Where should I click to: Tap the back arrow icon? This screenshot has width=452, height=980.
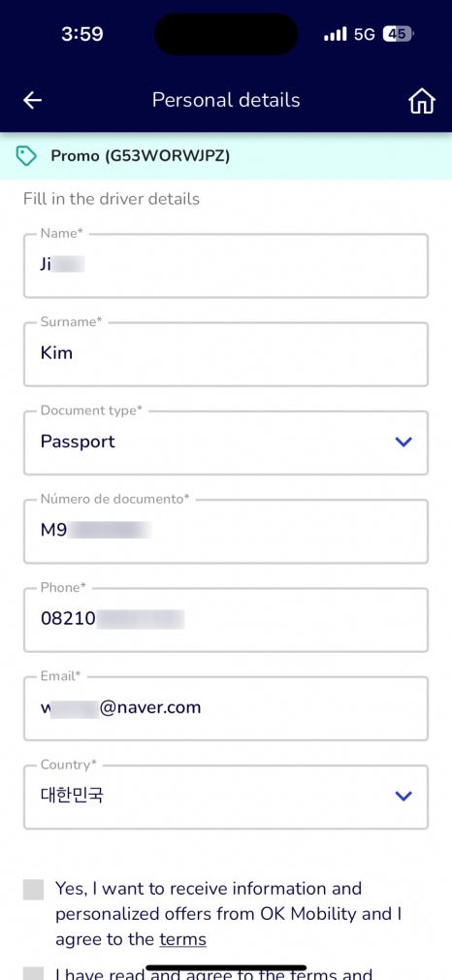tap(33, 101)
